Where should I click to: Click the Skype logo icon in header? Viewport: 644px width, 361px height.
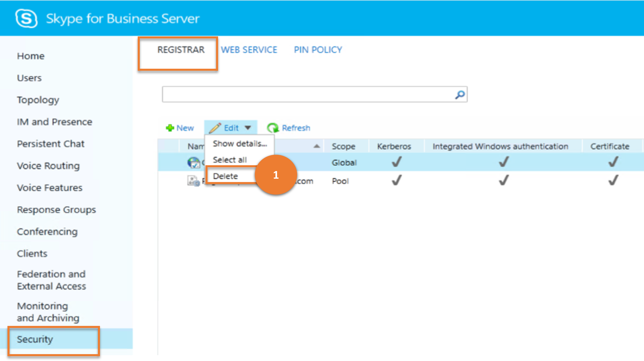pos(26,18)
